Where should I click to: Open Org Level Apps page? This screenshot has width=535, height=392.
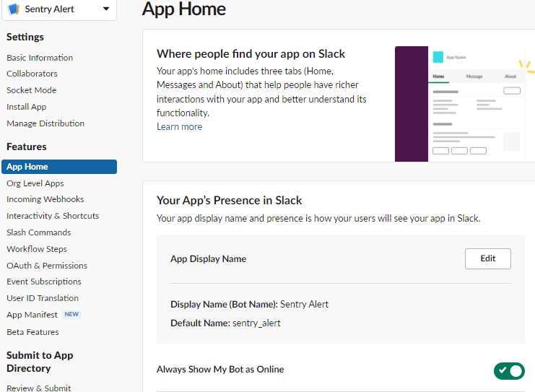35,183
